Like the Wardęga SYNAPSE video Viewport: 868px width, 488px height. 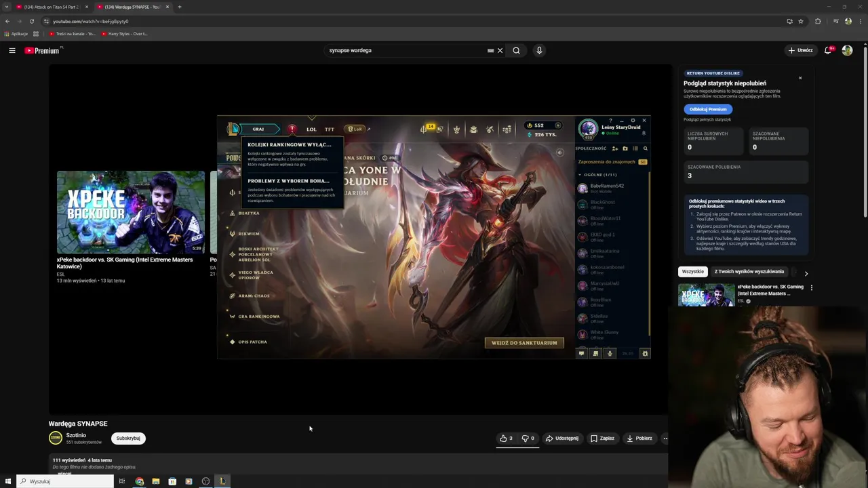point(507,438)
